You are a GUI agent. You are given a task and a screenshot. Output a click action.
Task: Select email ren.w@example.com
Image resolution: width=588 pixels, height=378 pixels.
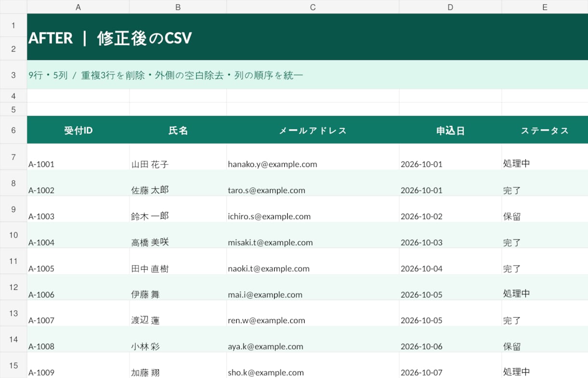click(313, 313)
